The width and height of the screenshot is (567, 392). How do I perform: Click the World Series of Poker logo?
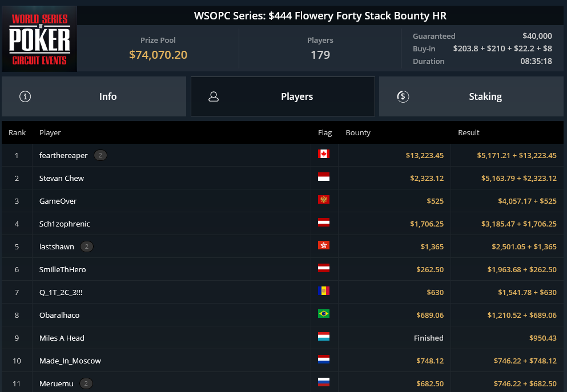pos(39,39)
